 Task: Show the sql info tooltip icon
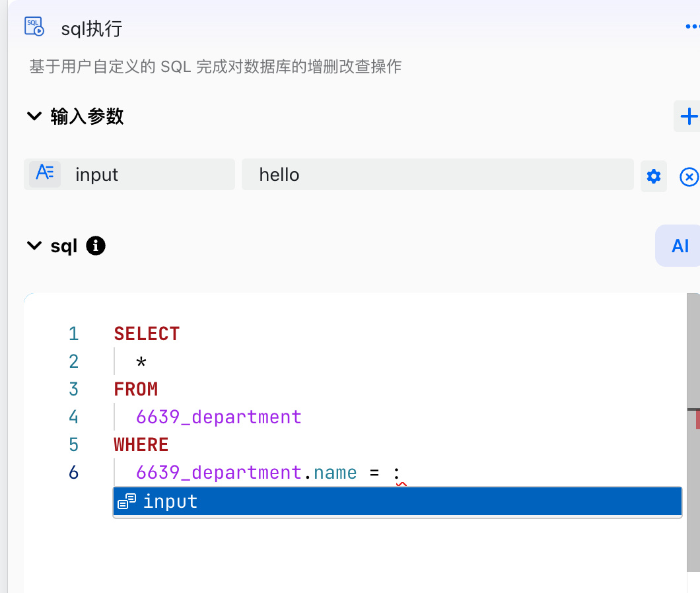click(96, 246)
